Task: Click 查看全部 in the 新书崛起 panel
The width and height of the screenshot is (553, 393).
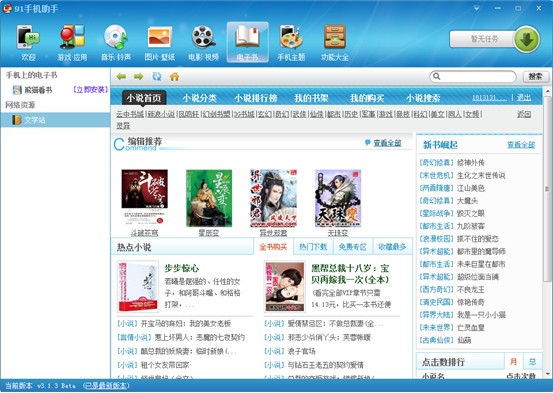Action: pyautogui.click(x=521, y=145)
